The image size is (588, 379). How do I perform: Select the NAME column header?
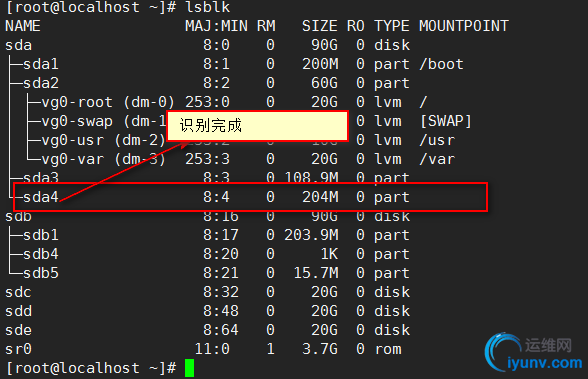23,26
